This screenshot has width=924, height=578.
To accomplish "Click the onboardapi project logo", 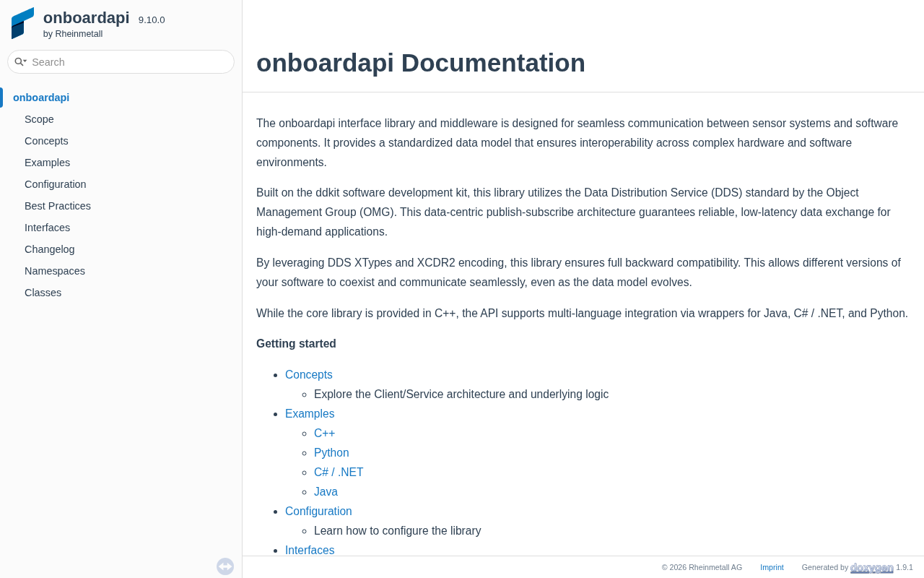I will coord(22,23).
